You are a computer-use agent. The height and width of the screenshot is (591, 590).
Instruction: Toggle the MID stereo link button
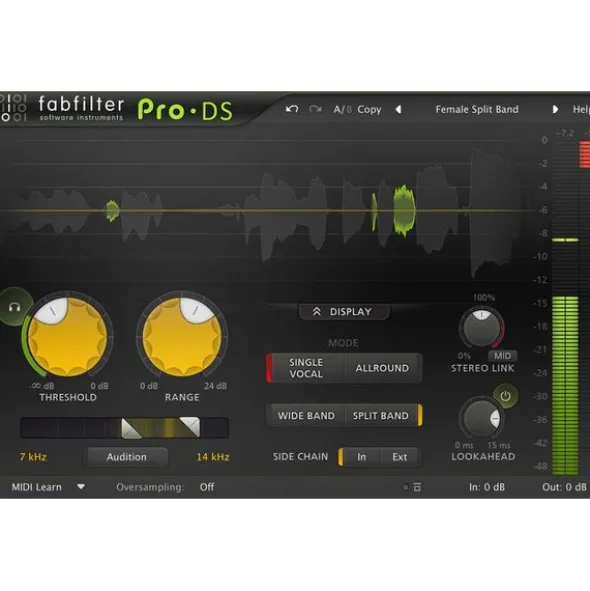pyautogui.click(x=502, y=355)
